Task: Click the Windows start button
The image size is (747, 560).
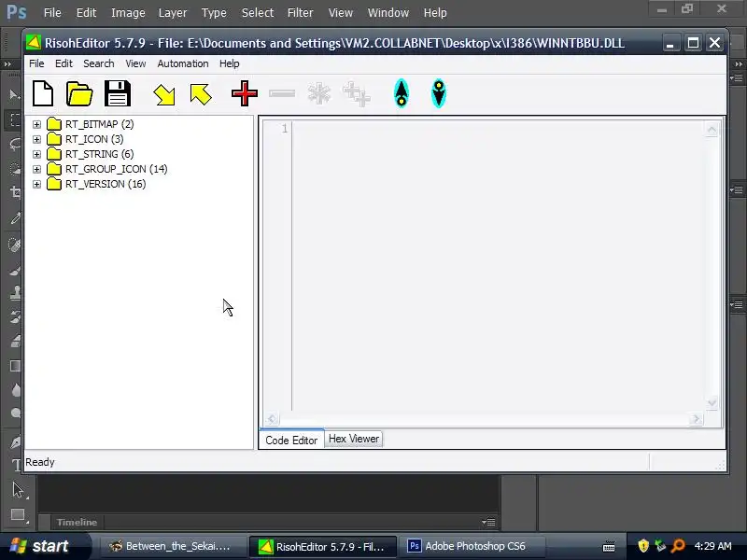Action: tap(44, 546)
